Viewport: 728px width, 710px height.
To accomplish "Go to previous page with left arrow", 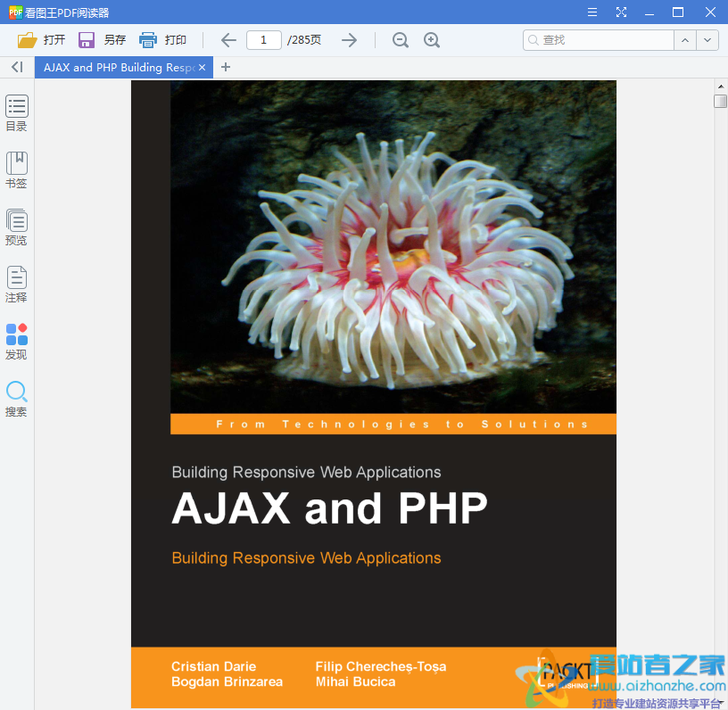I will point(227,39).
